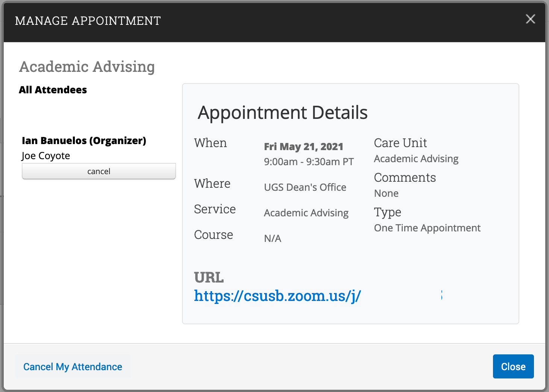Click the Fri May 21, 2021 date
549x392 pixels.
[x=303, y=146]
